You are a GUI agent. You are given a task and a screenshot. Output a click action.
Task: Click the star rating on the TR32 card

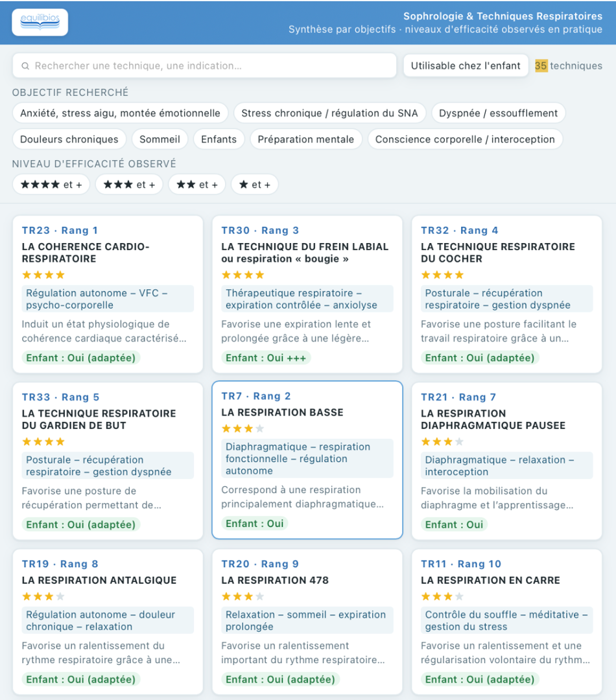pyautogui.click(x=442, y=275)
